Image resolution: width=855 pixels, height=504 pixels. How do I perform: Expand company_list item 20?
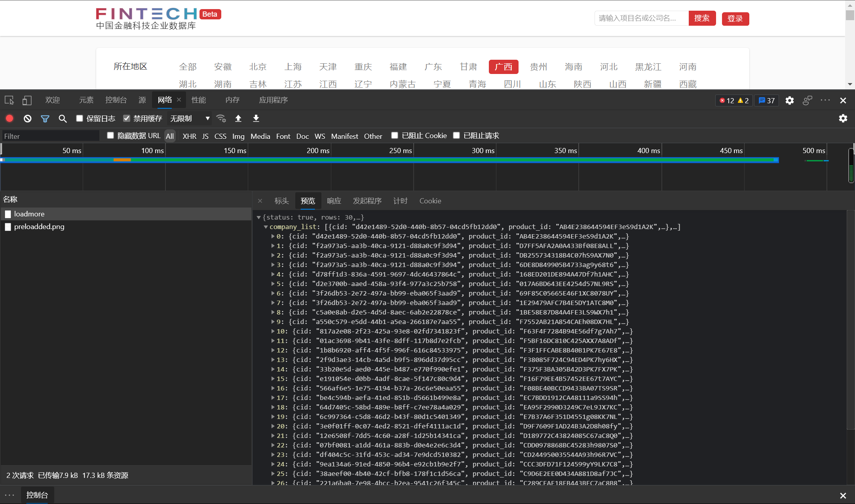pos(273,426)
